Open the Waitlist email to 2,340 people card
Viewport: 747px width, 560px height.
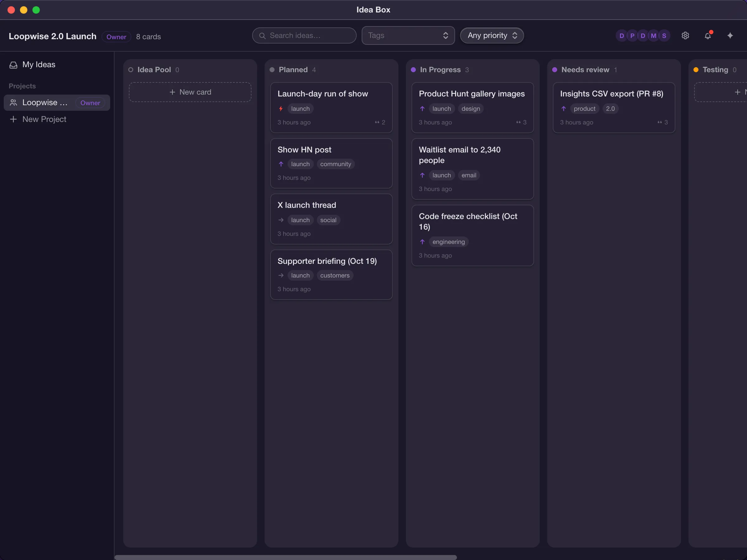click(x=472, y=169)
